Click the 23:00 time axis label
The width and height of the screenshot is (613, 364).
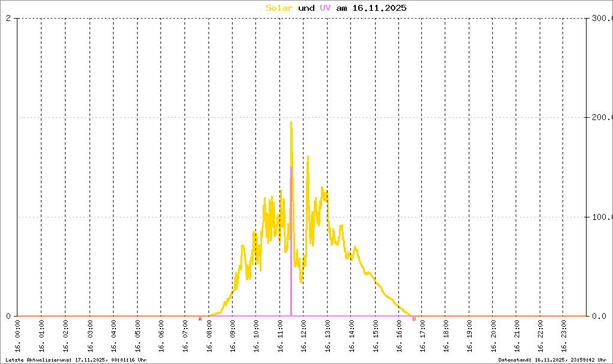[563, 336]
